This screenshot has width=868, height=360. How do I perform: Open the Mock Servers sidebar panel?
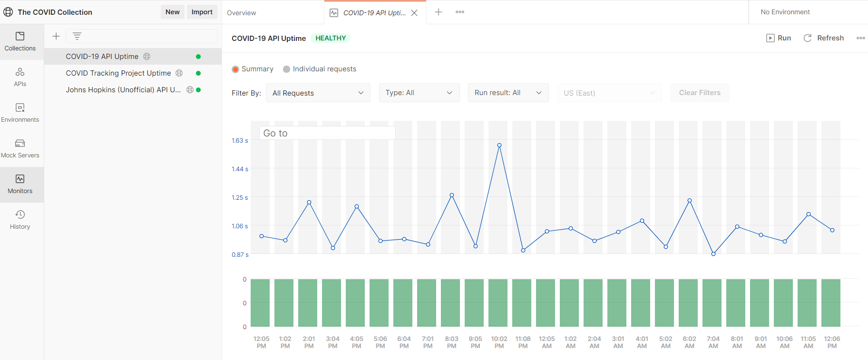(20, 149)
